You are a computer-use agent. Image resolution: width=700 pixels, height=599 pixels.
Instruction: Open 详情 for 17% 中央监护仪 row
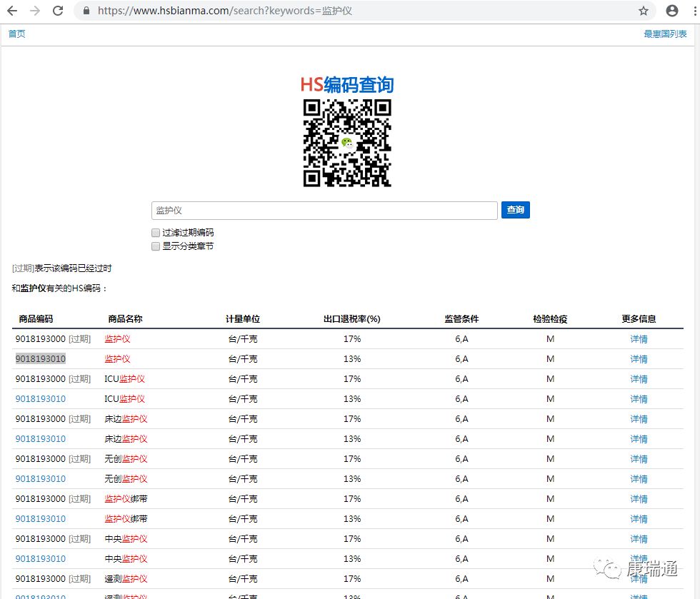coord(639,539)
